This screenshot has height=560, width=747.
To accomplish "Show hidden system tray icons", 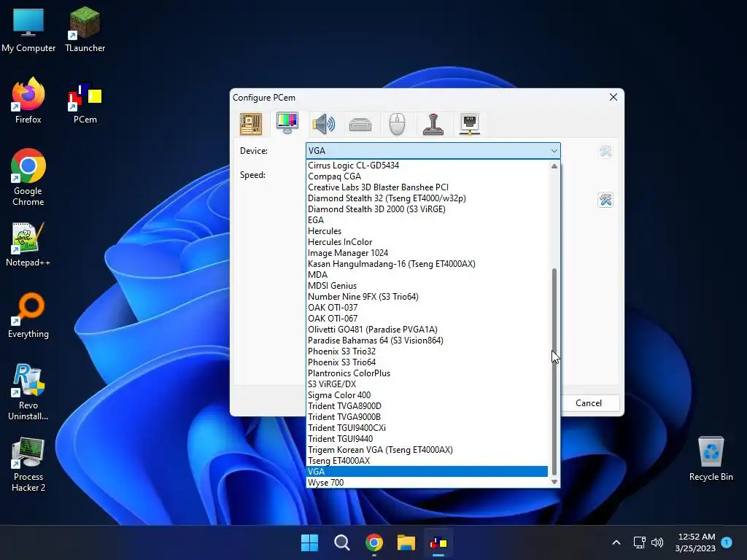I will click(x=616, y=542).
